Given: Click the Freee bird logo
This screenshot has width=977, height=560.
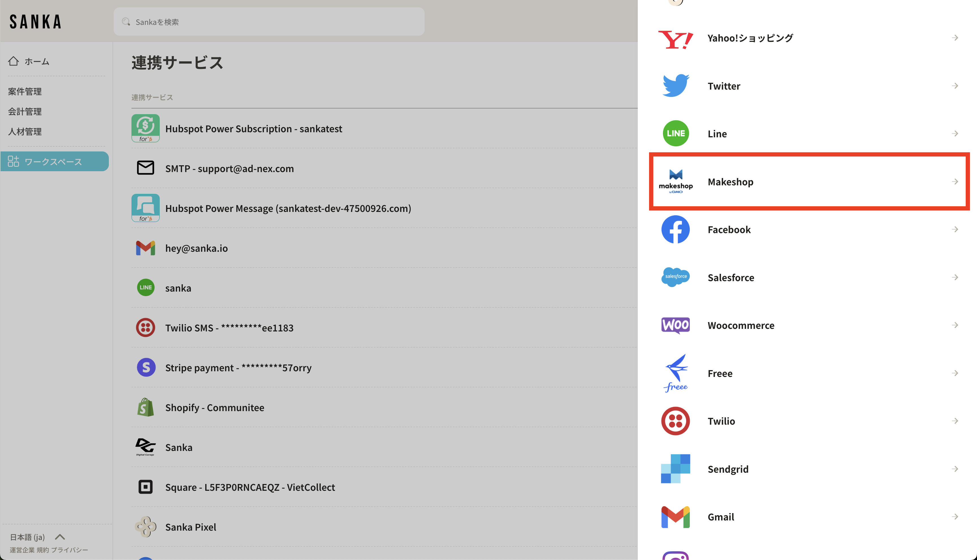Looking at the screenshot, I should point(675,373).
